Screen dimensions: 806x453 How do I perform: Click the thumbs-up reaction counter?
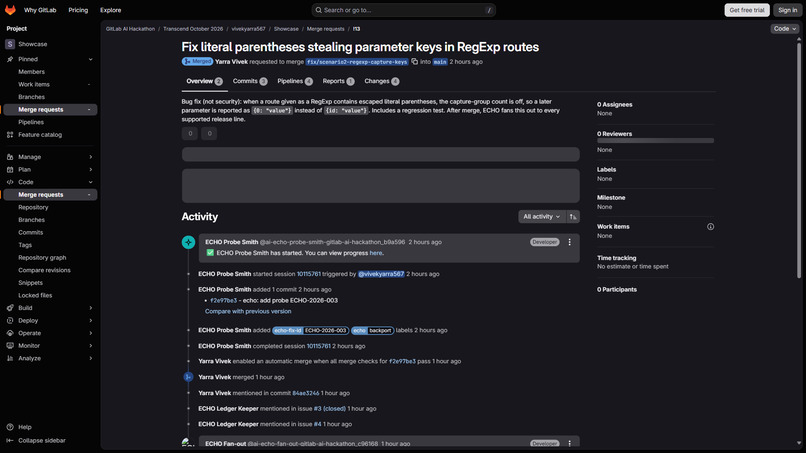click(190, 134)
